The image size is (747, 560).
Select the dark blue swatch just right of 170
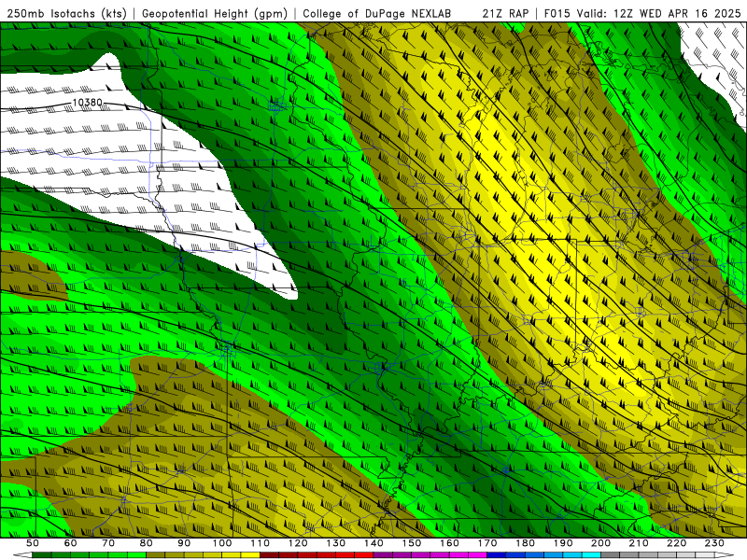[497, 555]
